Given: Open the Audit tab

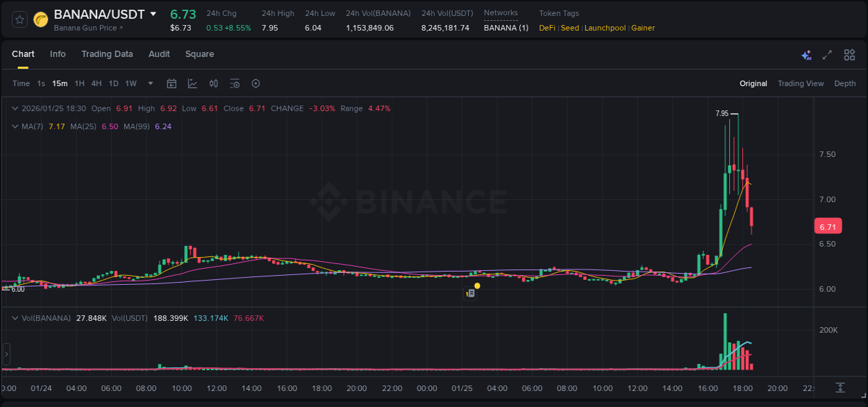Looking at the screenshot, I should [x=159, y=54].
